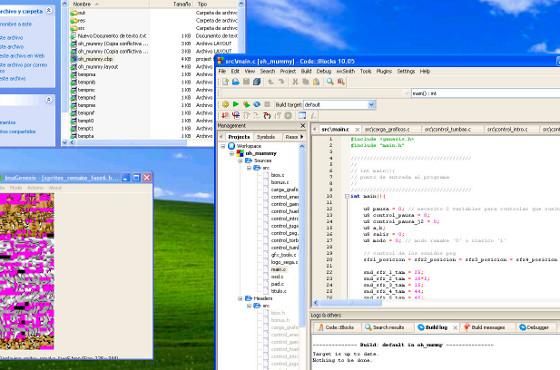Switch to src\control_tumbas.c editor tab

(448, 129)
